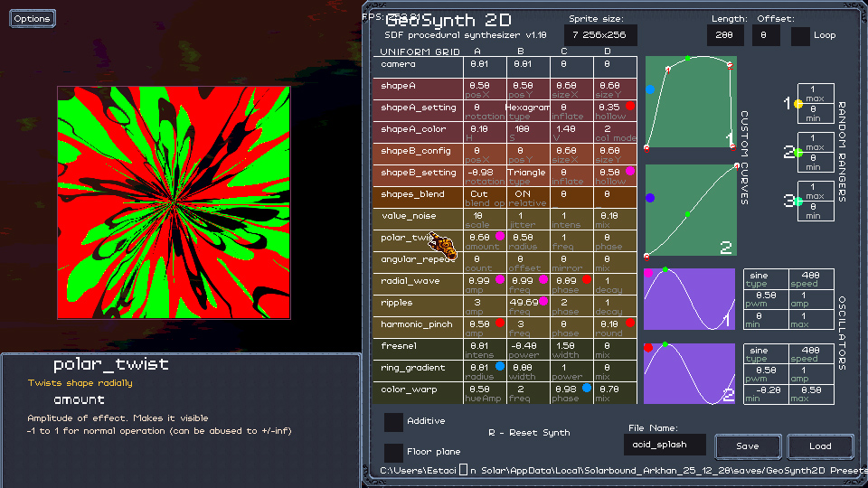Pick the red source dot of oscillator 2
Screen dimensions: 868x488
click(x=648, y=348)
